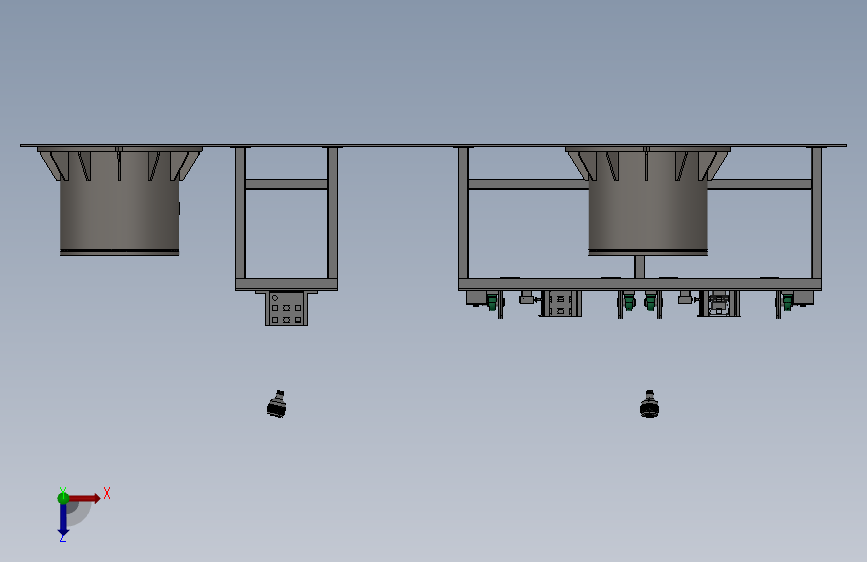Pick the perforated bracket under left frame
The image size is (867, 562).
pyautogui.click(x=286, y=308)
